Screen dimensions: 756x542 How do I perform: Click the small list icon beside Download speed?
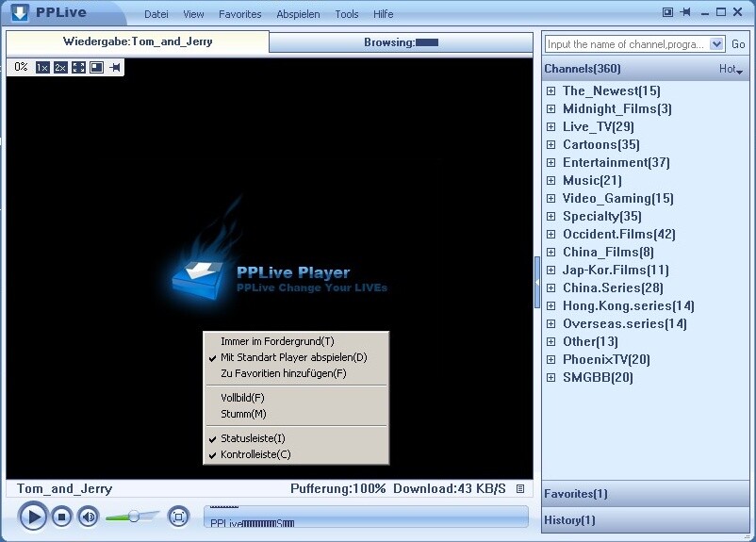[x=519, y=488]
